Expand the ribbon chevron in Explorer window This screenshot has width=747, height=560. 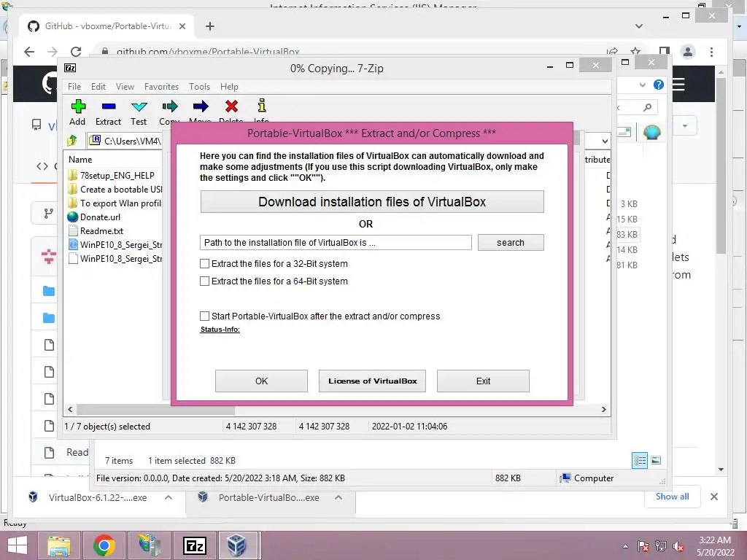tap(642, 85)
